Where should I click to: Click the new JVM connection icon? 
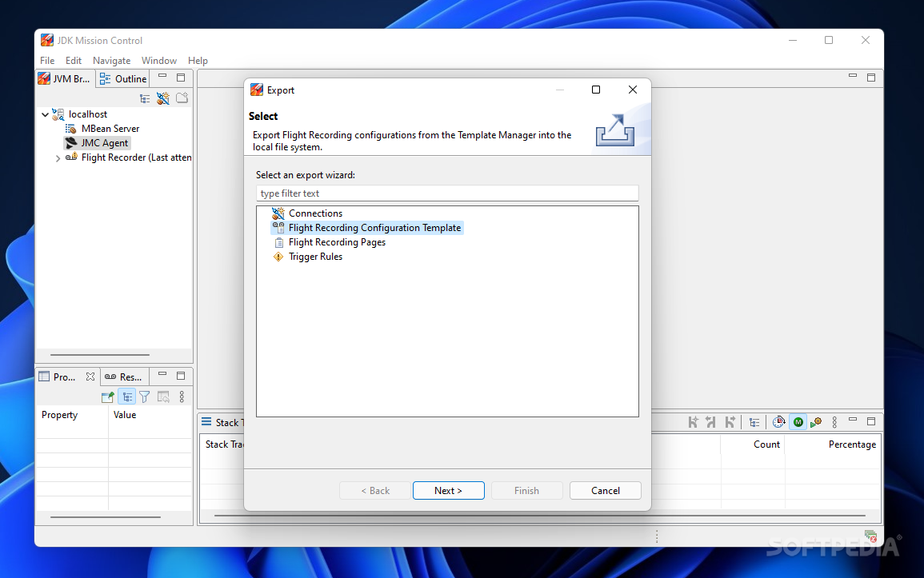click(163, 98)
